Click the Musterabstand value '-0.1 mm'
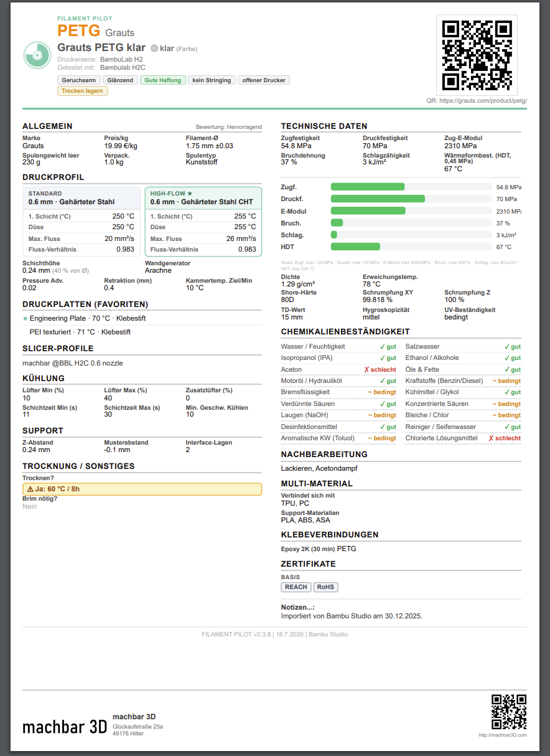The image size is (550, 756). tap(117, 450)
